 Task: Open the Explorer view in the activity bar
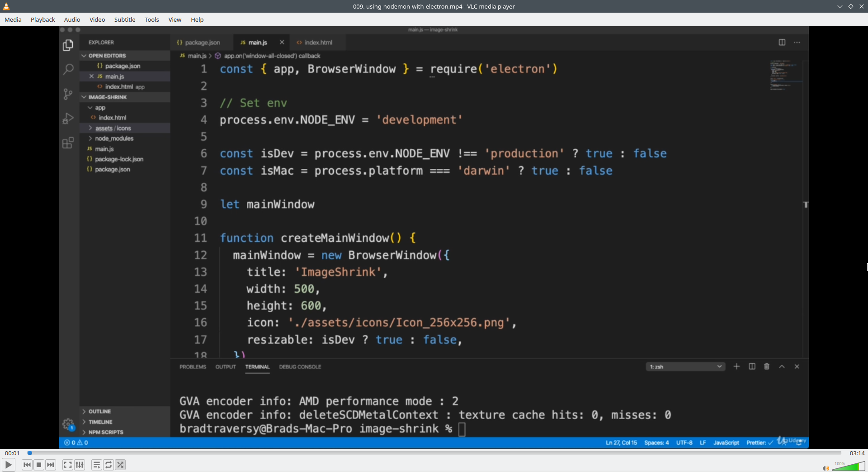coord(68,45)
